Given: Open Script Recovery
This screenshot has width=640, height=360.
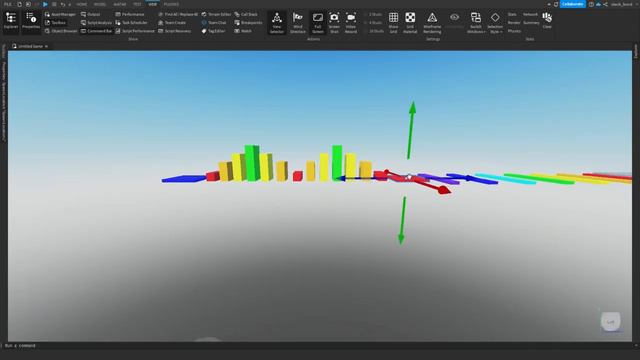Looking at the screenshot, I should point(174,31).
